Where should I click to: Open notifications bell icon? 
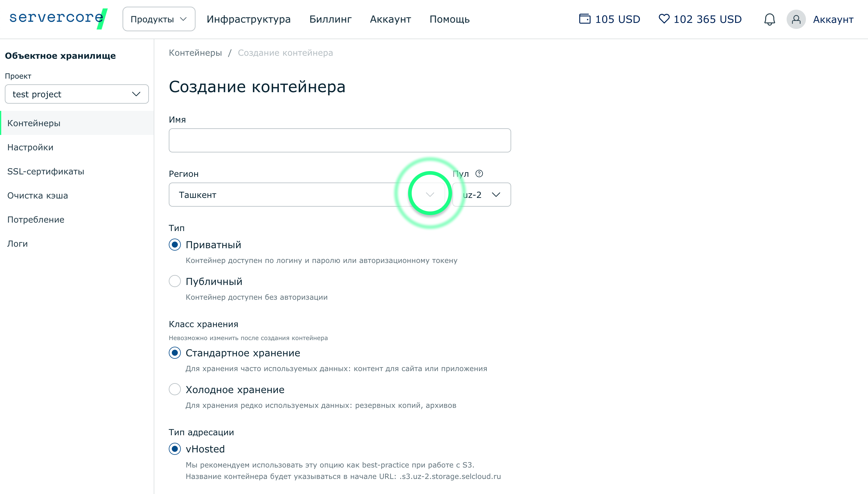769,19
